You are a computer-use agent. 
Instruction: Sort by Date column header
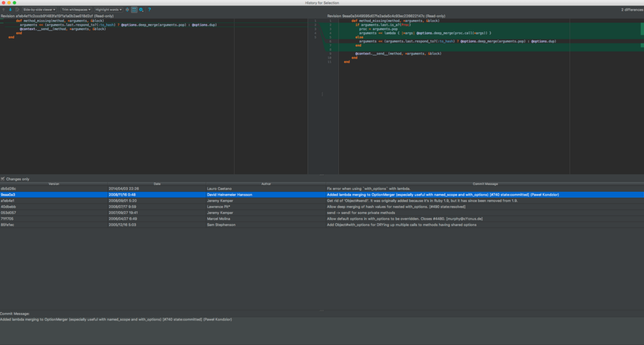point(157,184)
